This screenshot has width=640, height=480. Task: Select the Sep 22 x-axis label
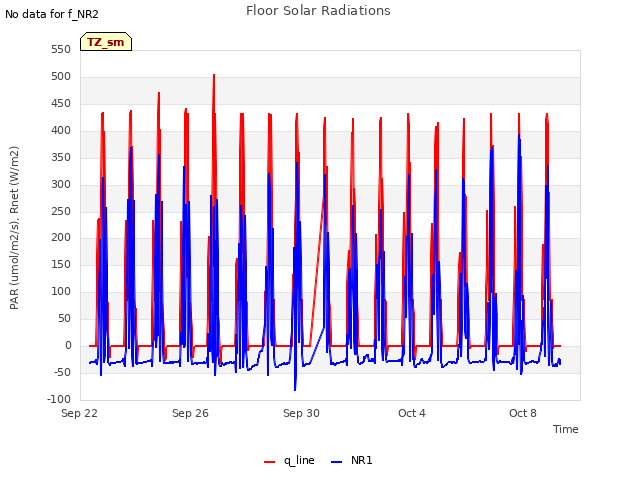tap(79, 413)
